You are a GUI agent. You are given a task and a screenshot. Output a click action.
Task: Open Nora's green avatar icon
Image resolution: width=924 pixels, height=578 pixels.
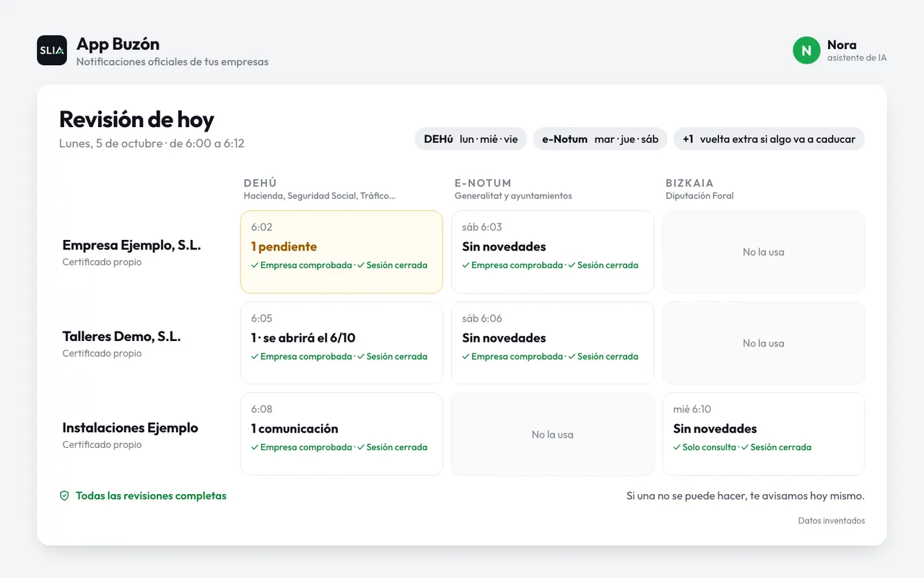806,51
